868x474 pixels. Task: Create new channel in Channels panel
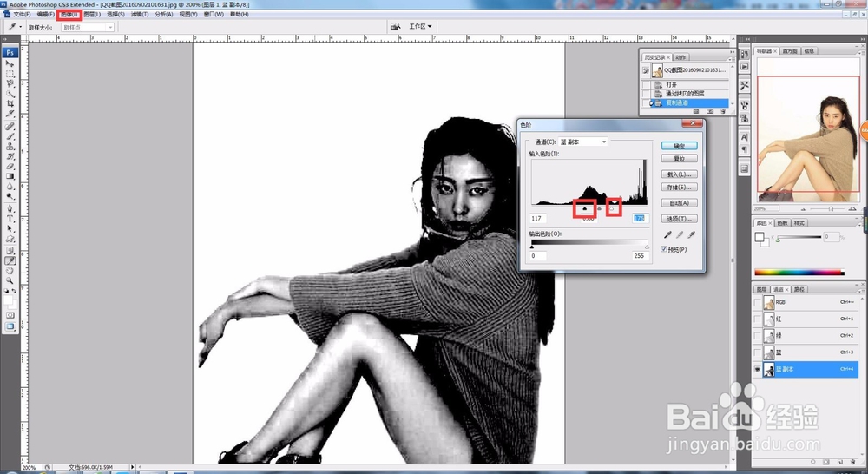(x=839, y=461)
